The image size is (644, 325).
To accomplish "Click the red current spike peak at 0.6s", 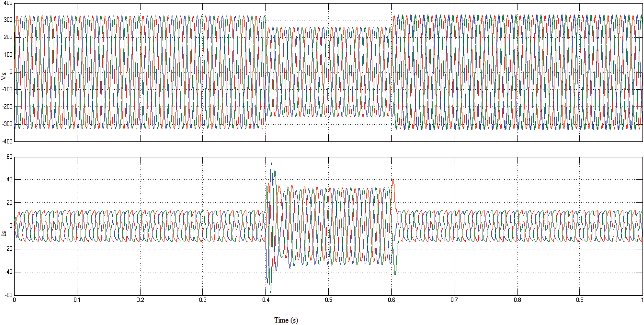I will pos(393,180).
